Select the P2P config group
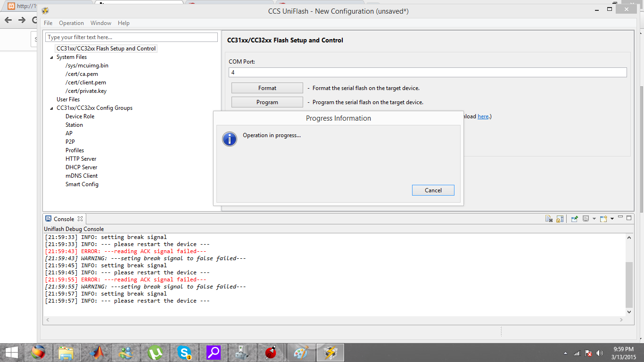Image resolution: width=644 pixels, height=362 pixels. click(70, 142)
